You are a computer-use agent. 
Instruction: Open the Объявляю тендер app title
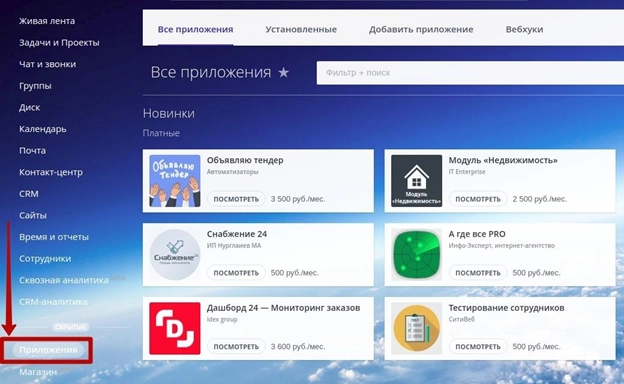[x=245, y=160]
